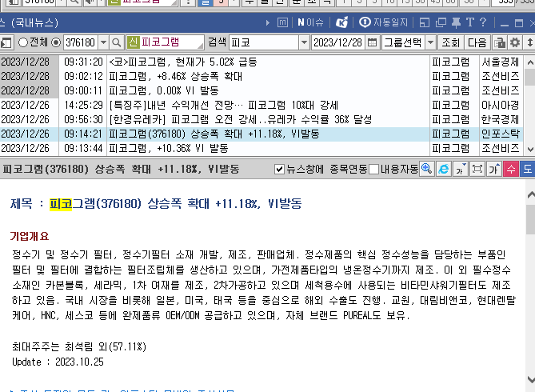Click the article pane scrollbar up arrow
This screenshot has width=535, height=392.
pyautogui.click(x=530, y=195)
